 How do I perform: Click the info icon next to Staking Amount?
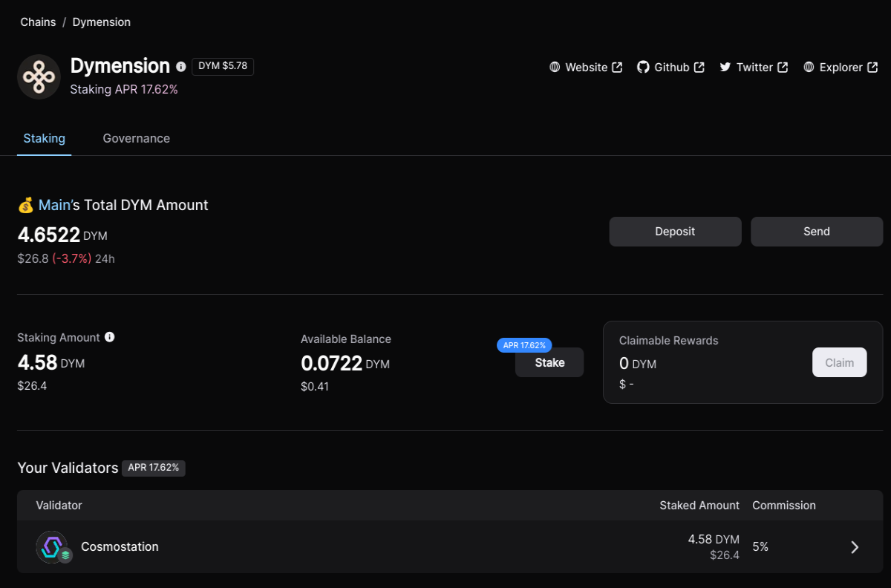pyautogui.click(x=110, y=337)
